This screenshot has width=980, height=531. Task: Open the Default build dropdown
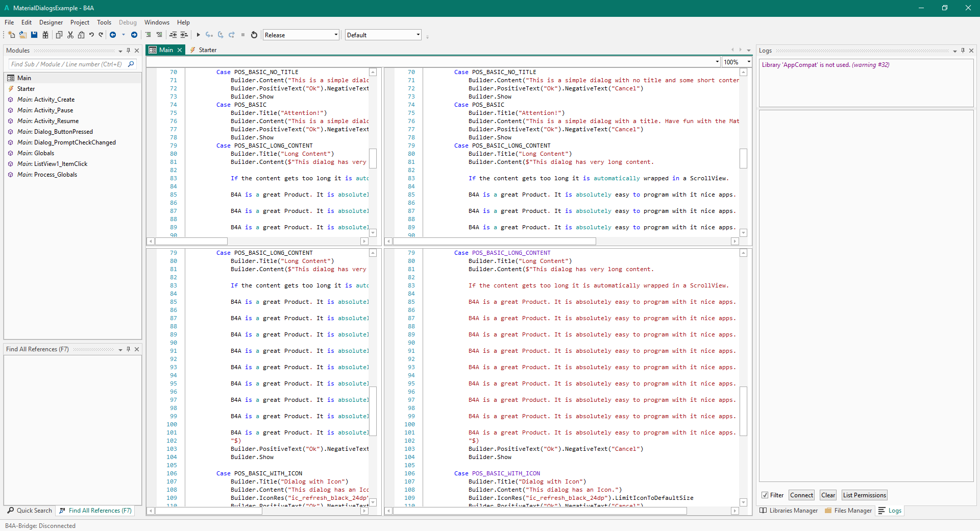(383, 35)
